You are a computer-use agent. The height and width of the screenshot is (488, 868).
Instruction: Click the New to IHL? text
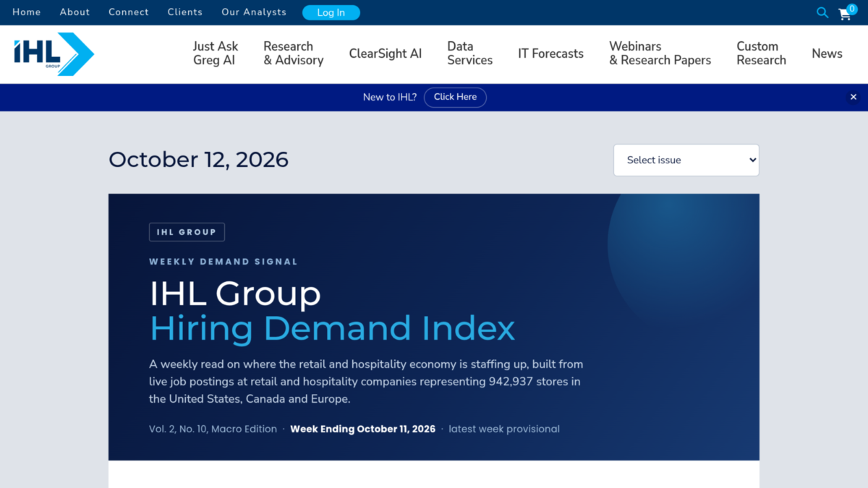(390, 97)
